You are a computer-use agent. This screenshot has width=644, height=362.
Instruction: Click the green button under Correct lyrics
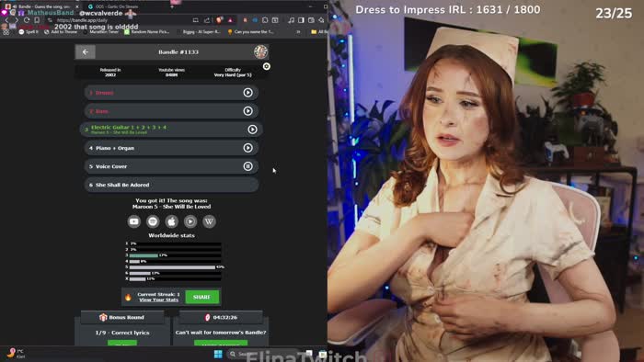(122, 343)
